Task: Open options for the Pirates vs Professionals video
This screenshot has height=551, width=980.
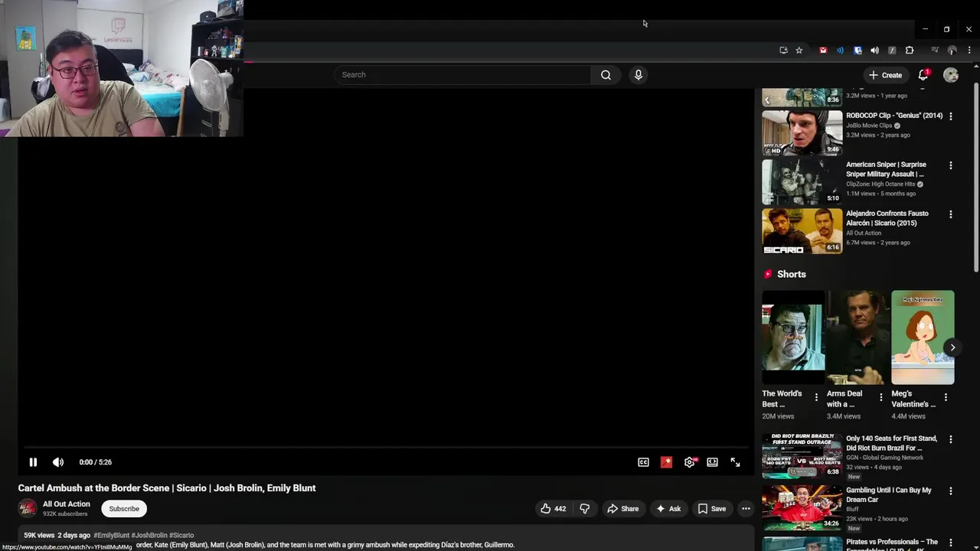Action: pyautogui.click(x=951, y=543)
